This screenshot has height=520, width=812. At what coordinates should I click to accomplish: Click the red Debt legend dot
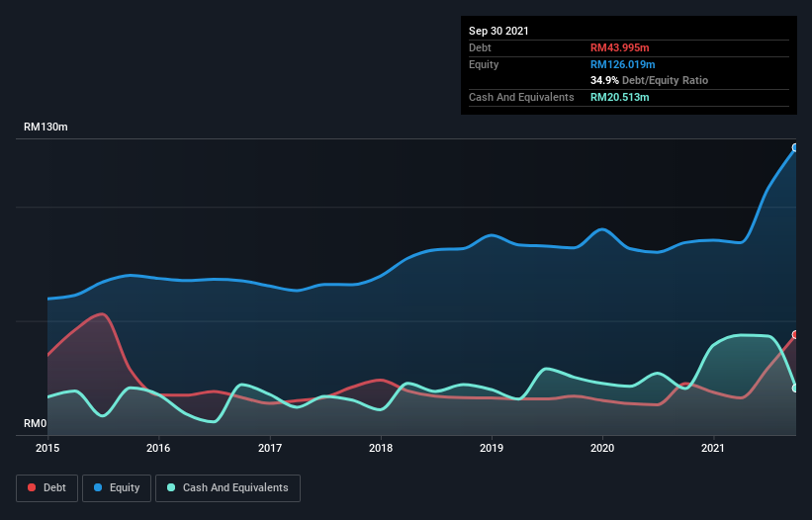[32, 487]
